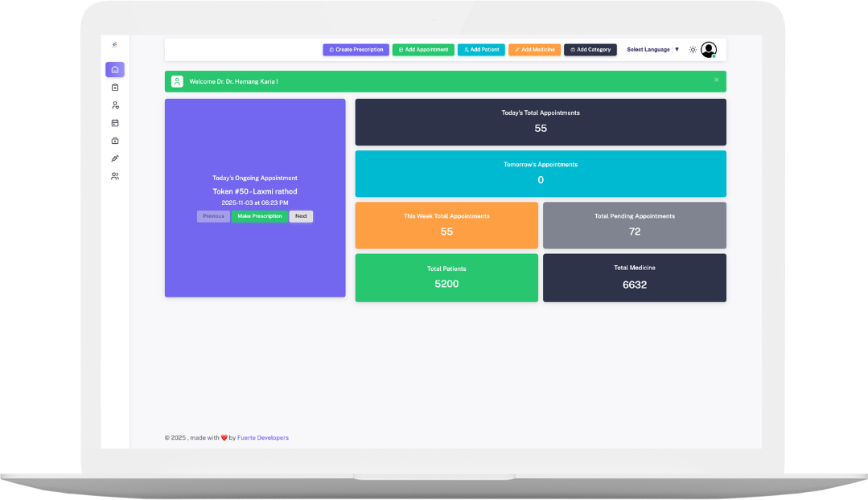Open the users group sidebar icon
This screenshot has height=500, width=868.
[115, 176]
